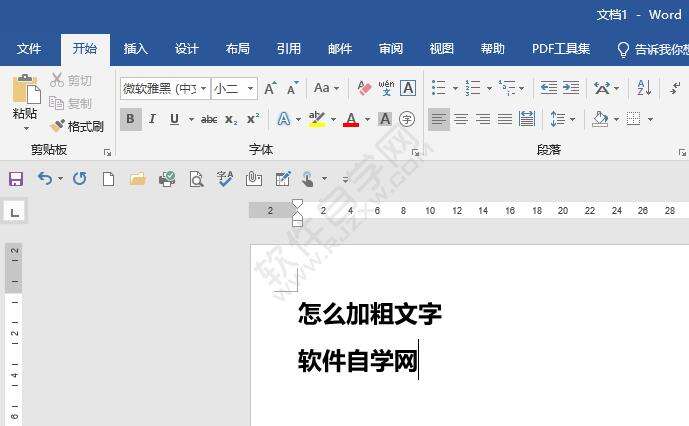
Task: Open the bullets list dropdown arrow
Action: [455, 88]
